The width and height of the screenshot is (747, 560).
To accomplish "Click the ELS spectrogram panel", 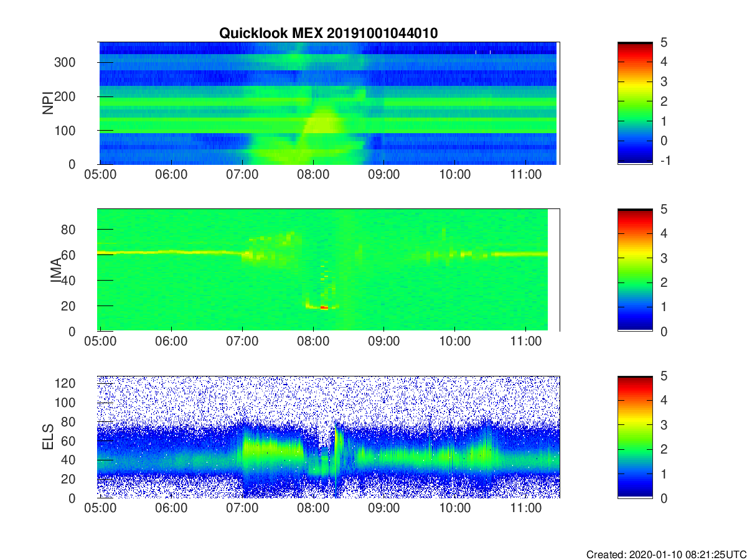I will pos(329,437).
